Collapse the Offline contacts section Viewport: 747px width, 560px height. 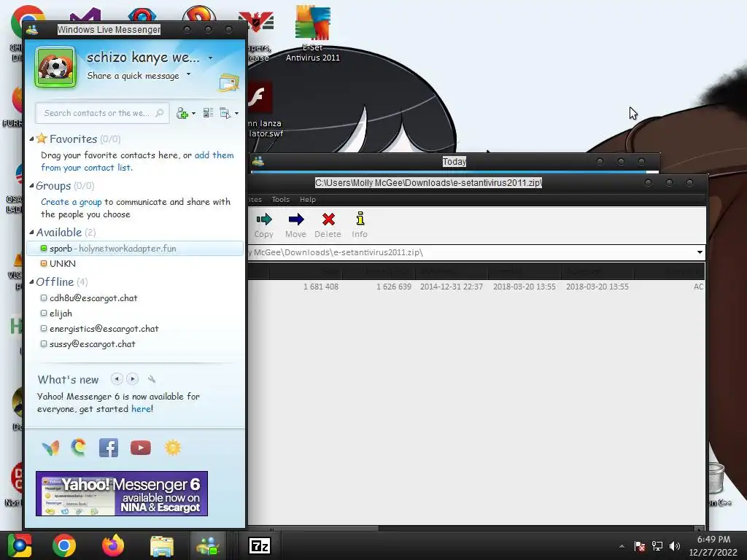(x=31, y=282)
